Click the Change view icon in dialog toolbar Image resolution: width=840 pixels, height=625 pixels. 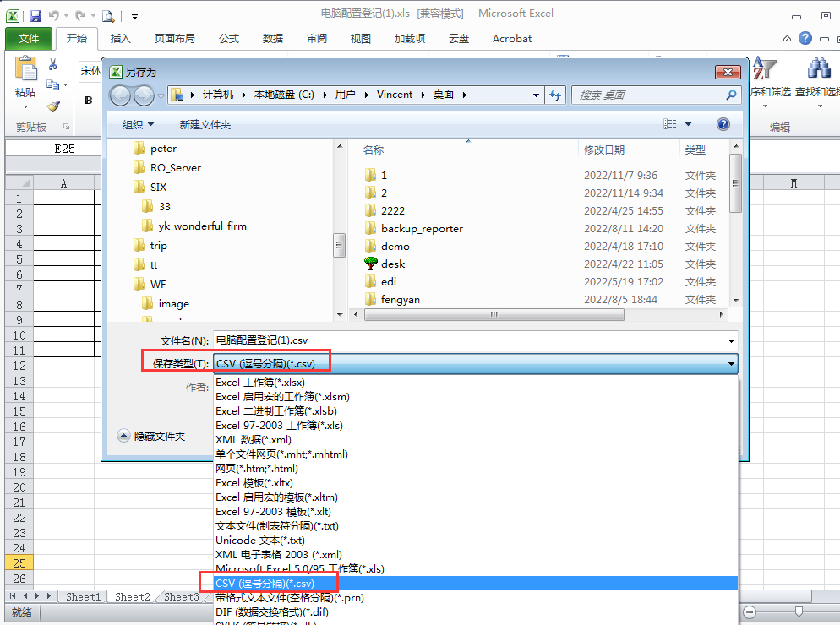pos(669,124)
